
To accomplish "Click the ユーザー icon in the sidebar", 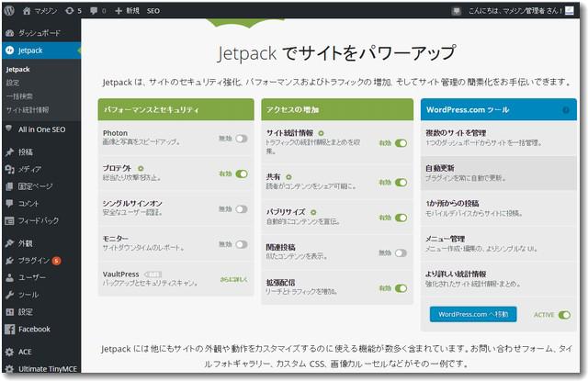I will [x=10, y=277].
